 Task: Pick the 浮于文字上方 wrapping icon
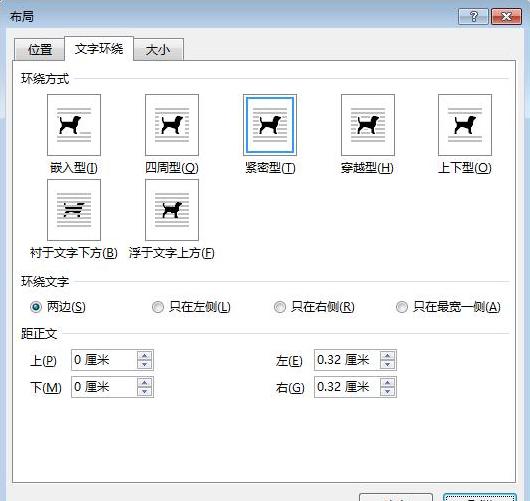point(172,210)
